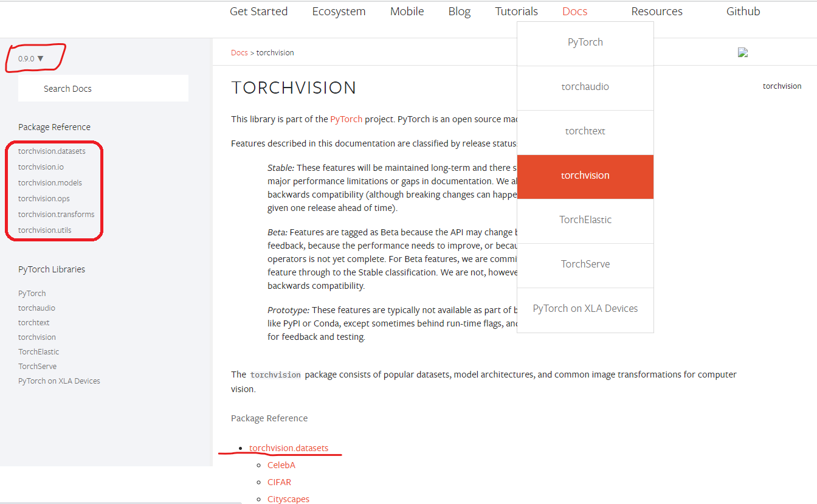Click the Docs breadcrumb link

coord(239,53)
